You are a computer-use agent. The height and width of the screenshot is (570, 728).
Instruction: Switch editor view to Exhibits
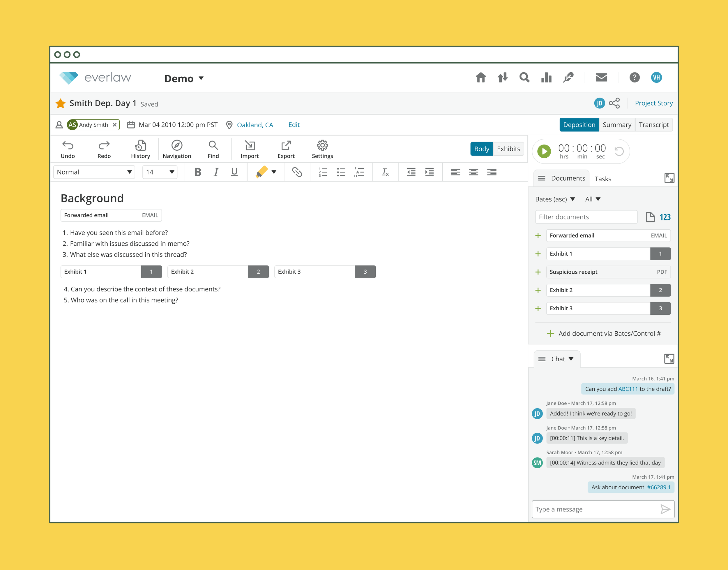coord(508,149)
